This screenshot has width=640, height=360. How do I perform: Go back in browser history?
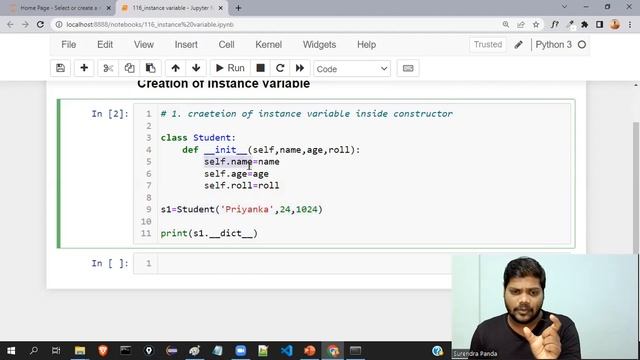click(10, 24)
